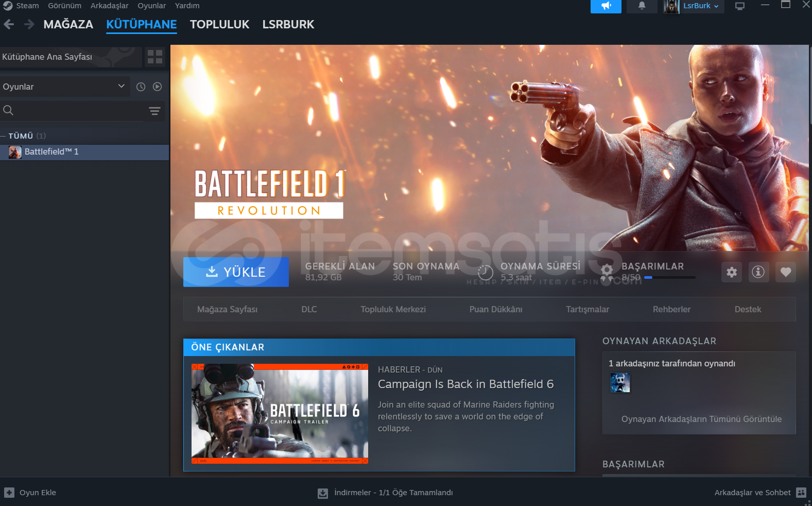The image size is (812, 506).
Task: Open the announcements megaphone button
Action: pos(606,6)
